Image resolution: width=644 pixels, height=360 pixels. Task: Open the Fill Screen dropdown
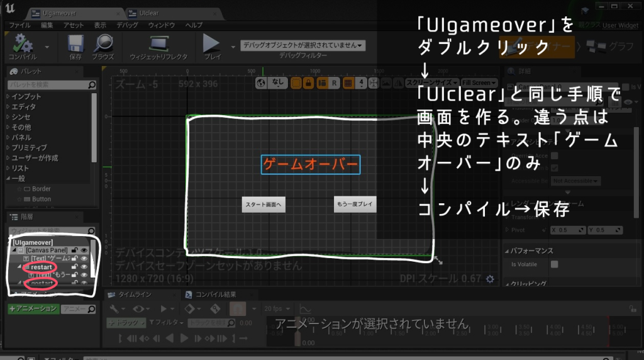(478, 82)
